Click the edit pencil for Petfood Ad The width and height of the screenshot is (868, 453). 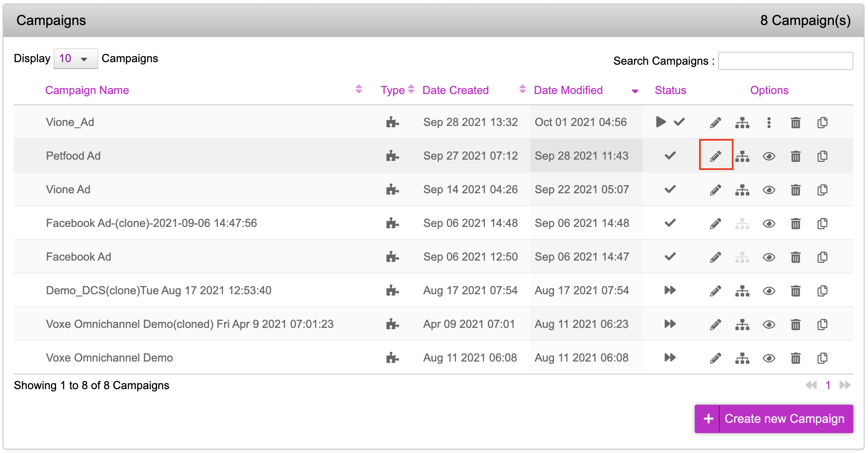[715, 156]
